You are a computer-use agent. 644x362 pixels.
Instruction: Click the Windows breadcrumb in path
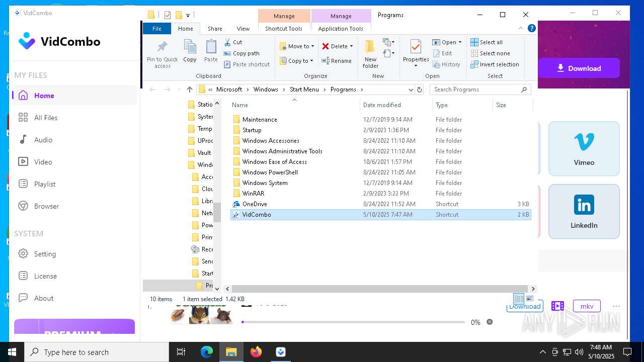tap(266, 89)
